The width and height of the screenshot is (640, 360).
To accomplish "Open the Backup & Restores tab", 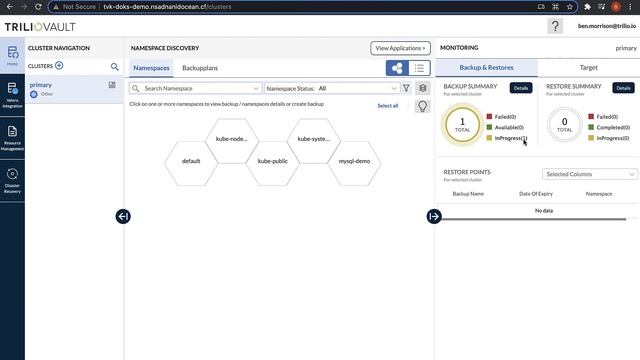I will coord(487,68).
